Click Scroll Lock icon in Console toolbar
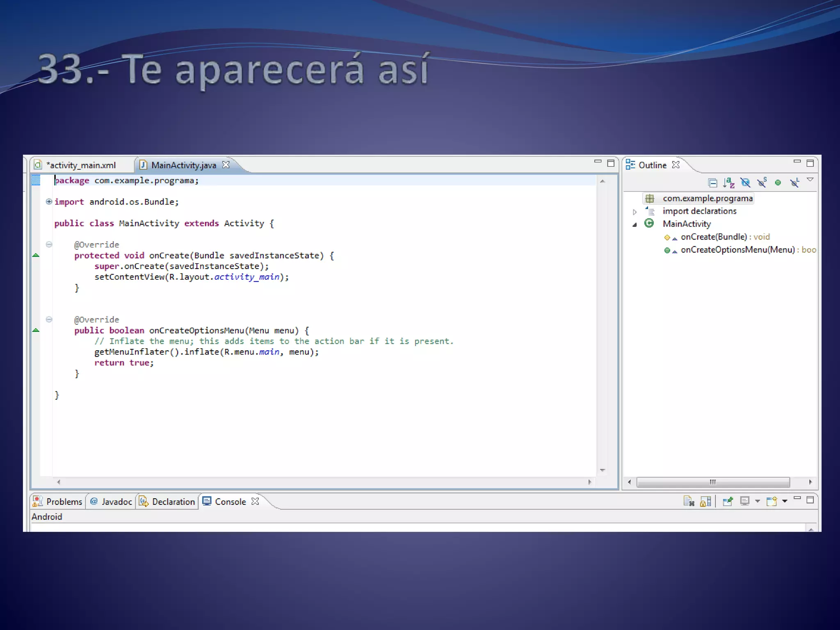The height and width of the screenshot is (630, 840). pos(705,501)
